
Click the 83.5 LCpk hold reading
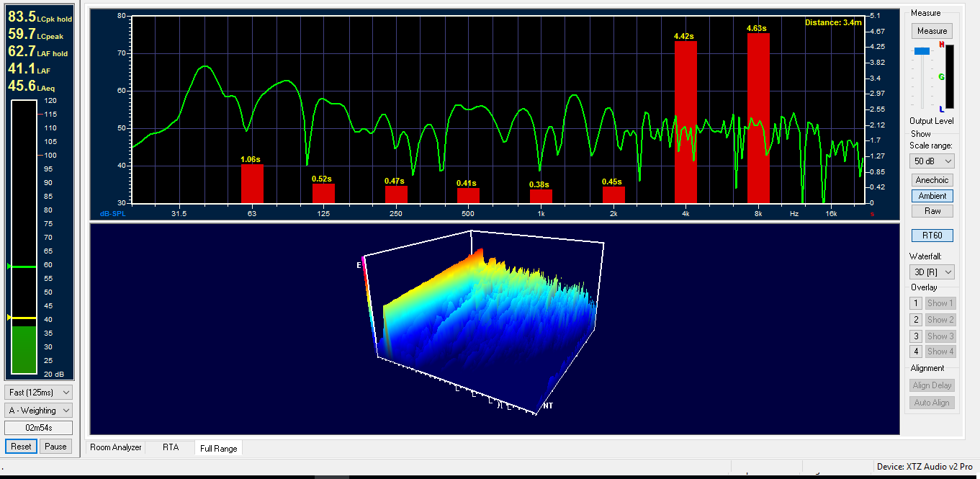pyautogui.click(x=40, y=17)
